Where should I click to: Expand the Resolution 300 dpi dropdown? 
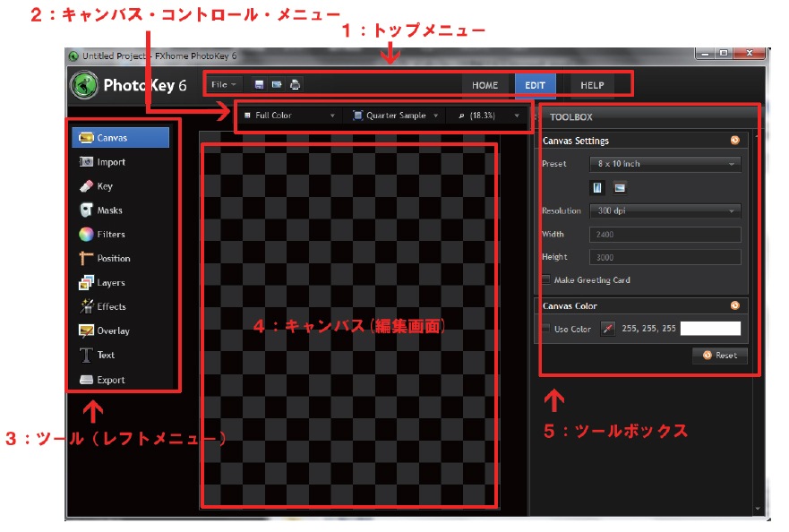click(x=665, y=211)
